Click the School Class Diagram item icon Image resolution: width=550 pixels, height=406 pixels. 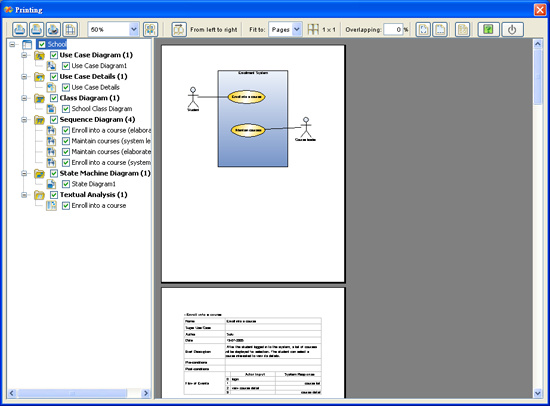pyautogui.click(x=51, y=109)
